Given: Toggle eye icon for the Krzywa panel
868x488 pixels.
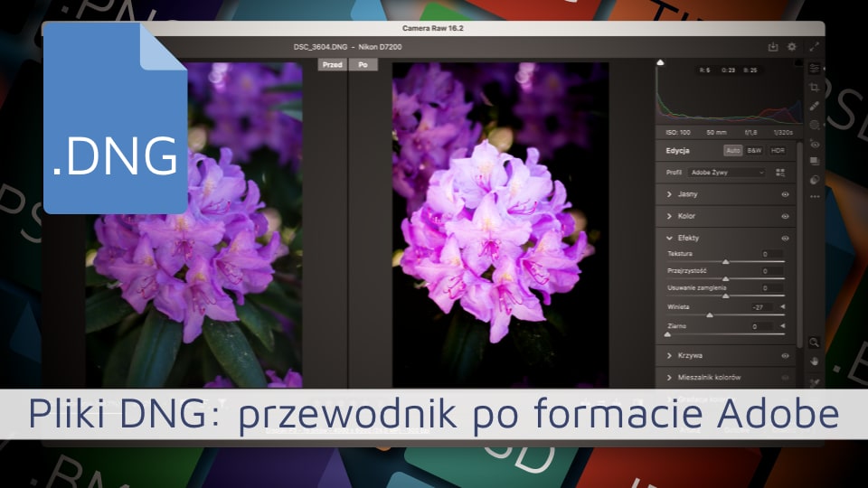Looking at the screenshot, I should pyautogui.click(x=785, y=356).
